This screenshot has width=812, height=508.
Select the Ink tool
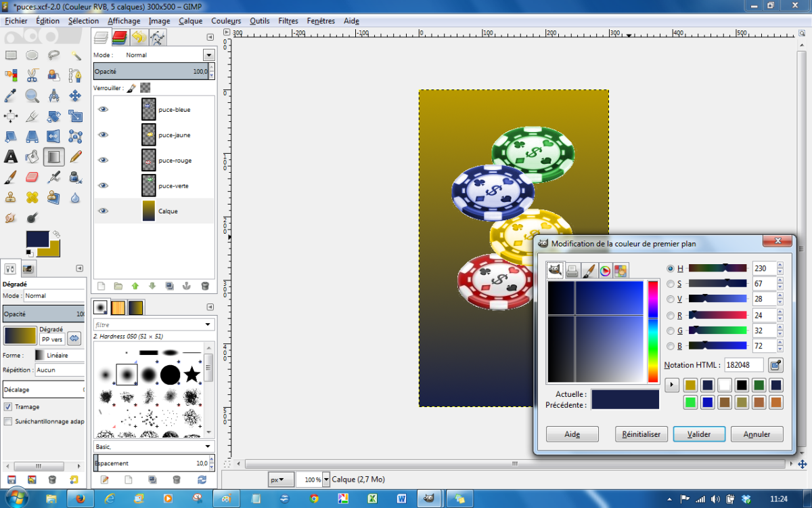(76, 177)
